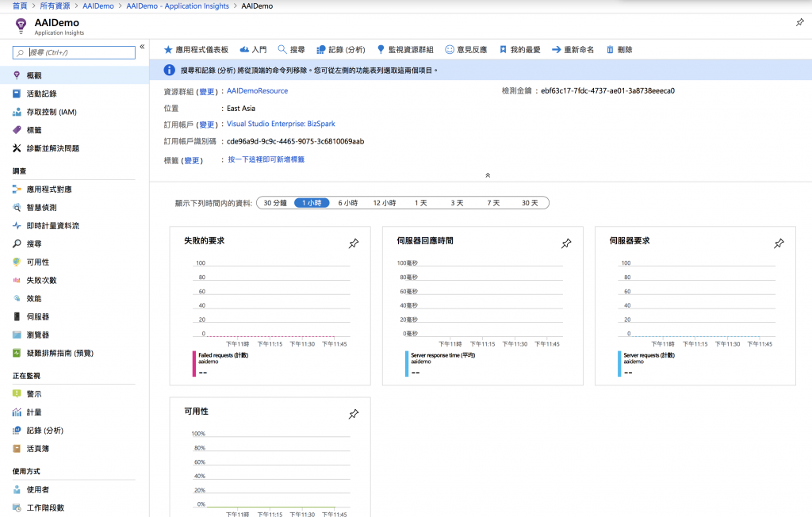Click 監視資源群組 in the toolbar
Image resolution: width=812 pixels, height=517 pixels.
(x=405, y=50)
